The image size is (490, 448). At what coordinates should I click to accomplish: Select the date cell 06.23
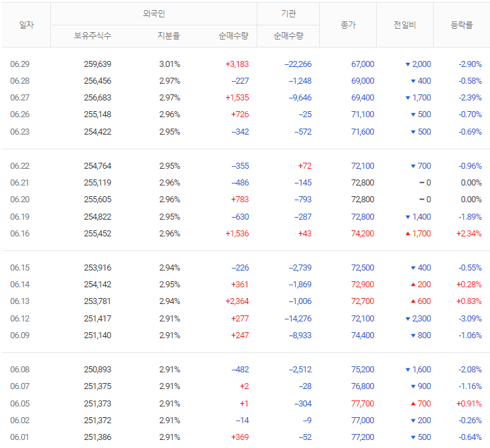19,132
